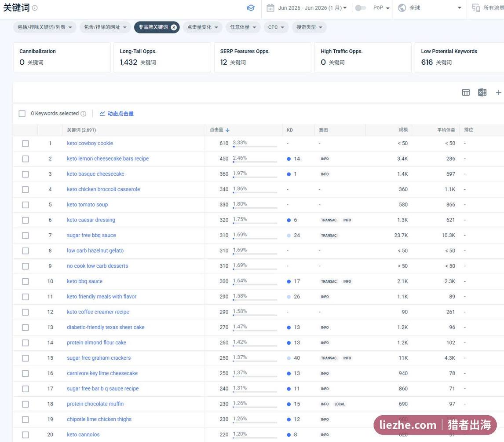Open the table columns settings icon

(x=466, y=92)
